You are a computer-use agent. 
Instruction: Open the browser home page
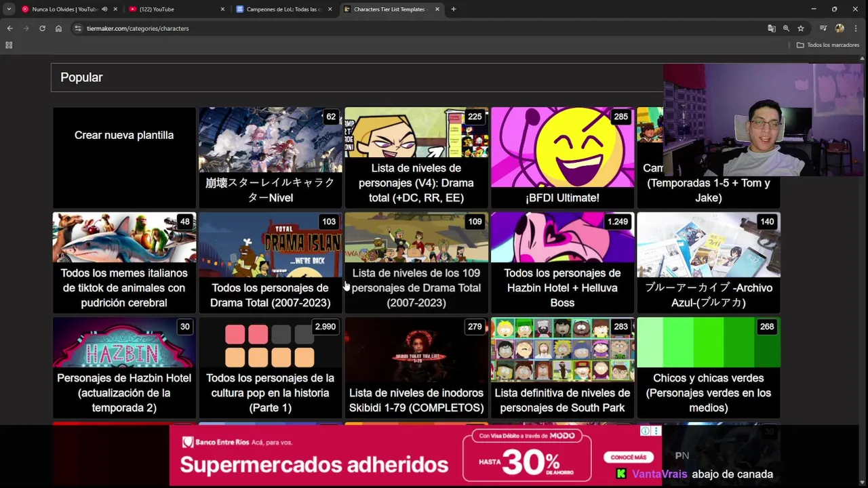[x=58, y=28]
